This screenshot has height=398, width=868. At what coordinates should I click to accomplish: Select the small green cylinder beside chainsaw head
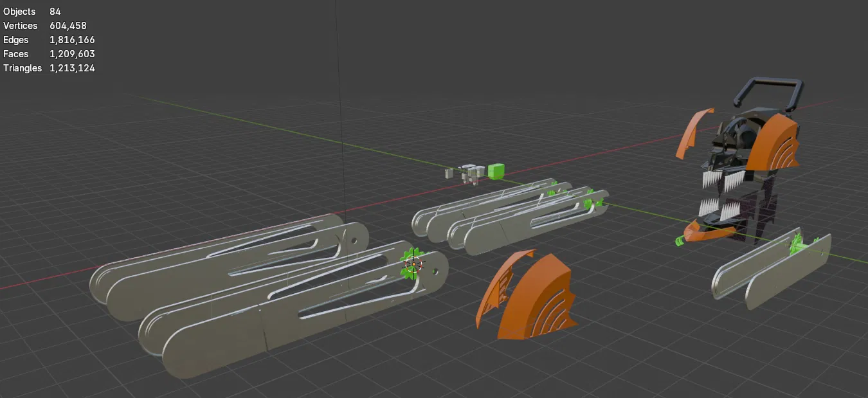[680, 240]
